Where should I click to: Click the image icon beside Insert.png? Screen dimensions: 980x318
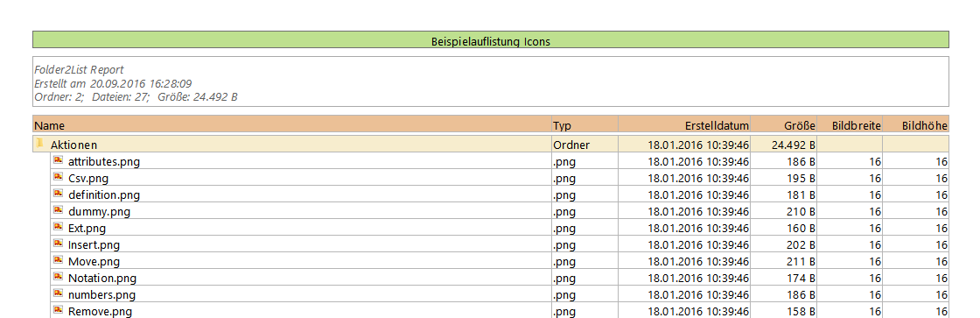(x=58, y=244)
